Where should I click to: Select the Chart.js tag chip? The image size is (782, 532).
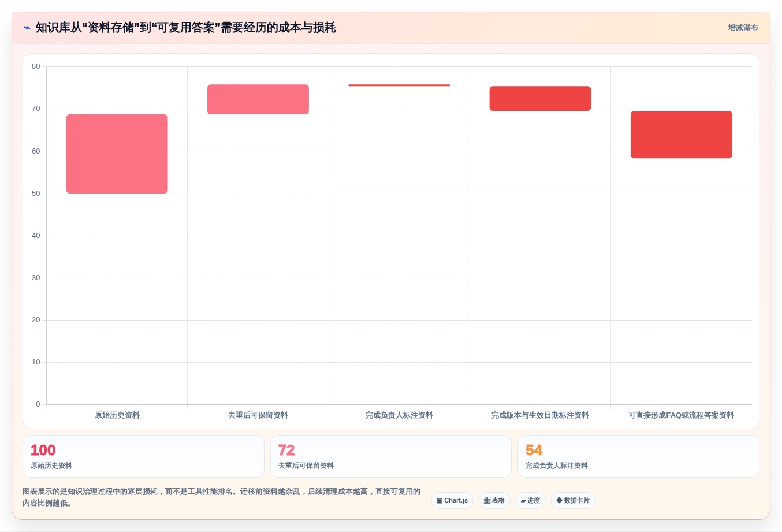pyautogui.click(x=452, y=501)
